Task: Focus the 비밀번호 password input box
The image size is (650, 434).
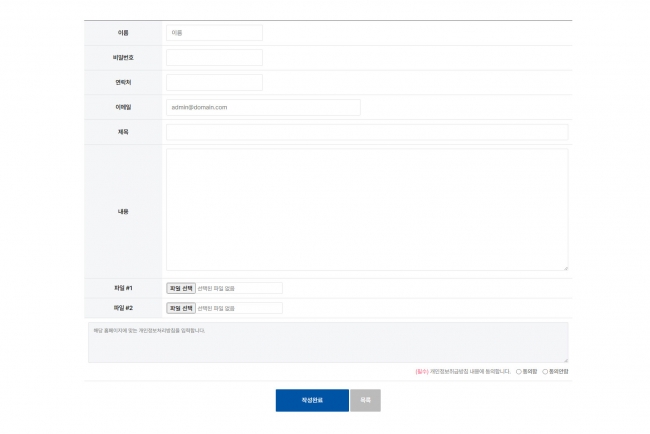Action: 214,58
